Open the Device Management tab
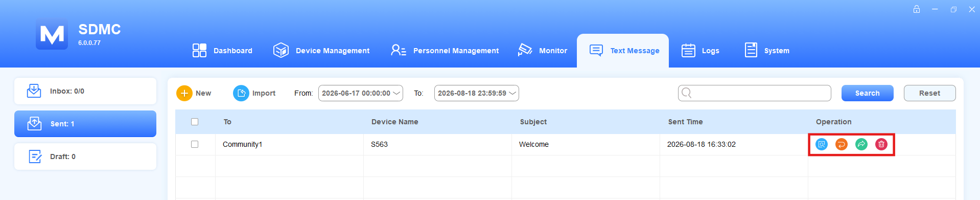 click(x=321, y=50)
